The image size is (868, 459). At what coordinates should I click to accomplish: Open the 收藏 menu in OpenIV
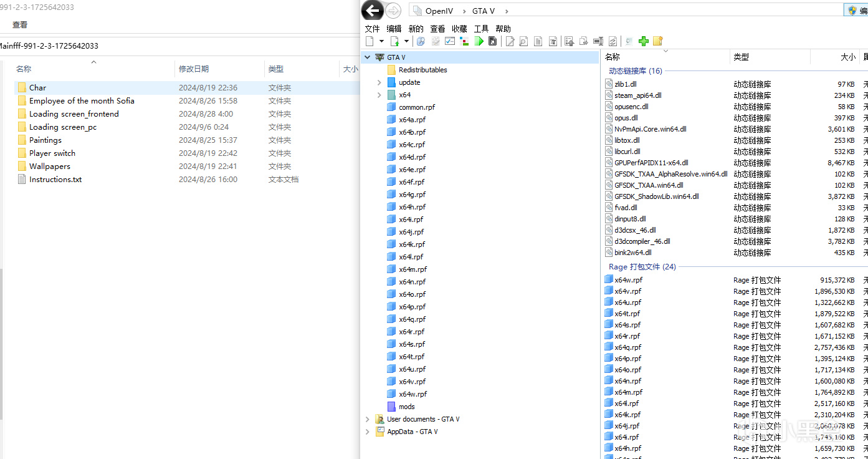coord(459,29)
